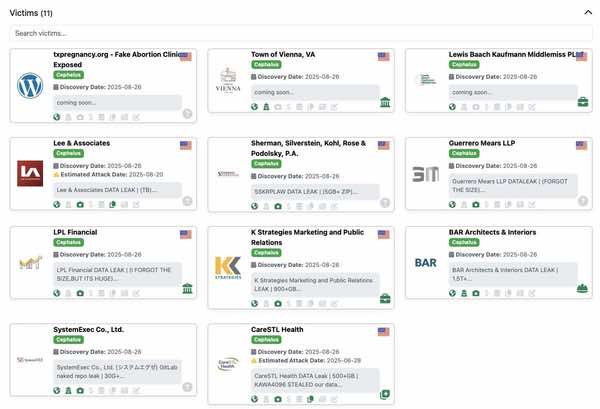The height and width of the screenshot is (409, 600).
Task: Focus the Search victims field
Action: 301,33
